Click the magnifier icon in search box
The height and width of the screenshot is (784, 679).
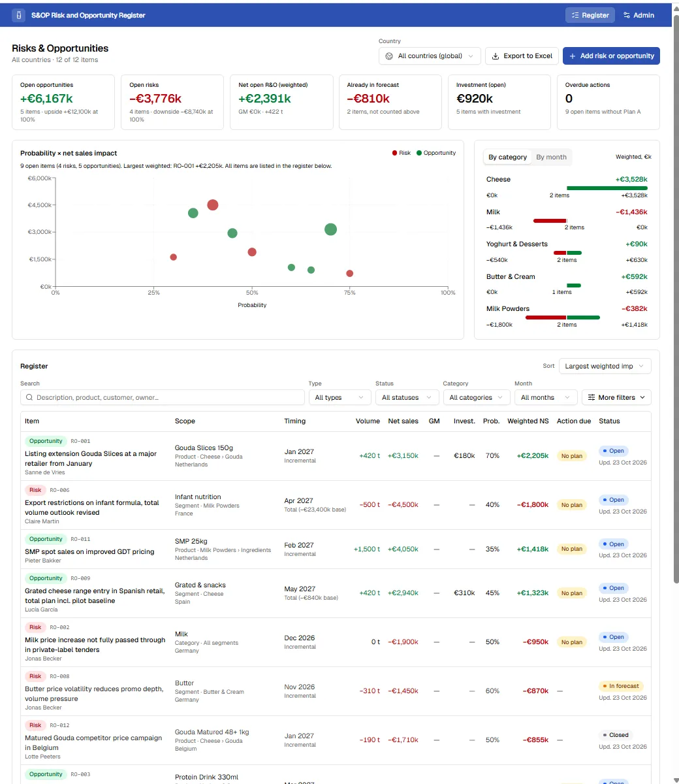29,397
